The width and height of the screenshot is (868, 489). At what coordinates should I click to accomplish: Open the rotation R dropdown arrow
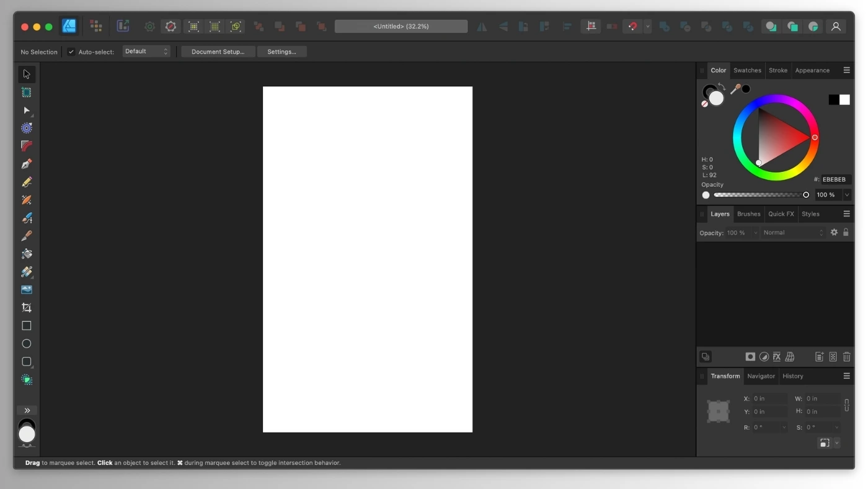(x=784, y=428)
